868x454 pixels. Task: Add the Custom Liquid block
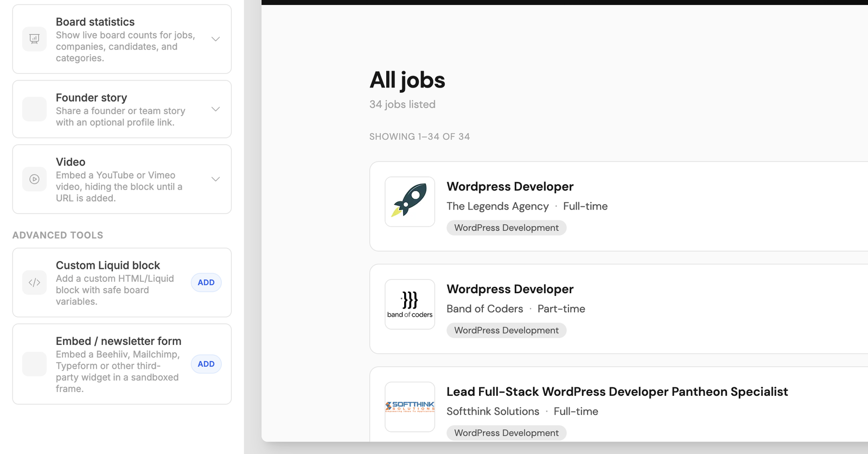tap(206, 282)
